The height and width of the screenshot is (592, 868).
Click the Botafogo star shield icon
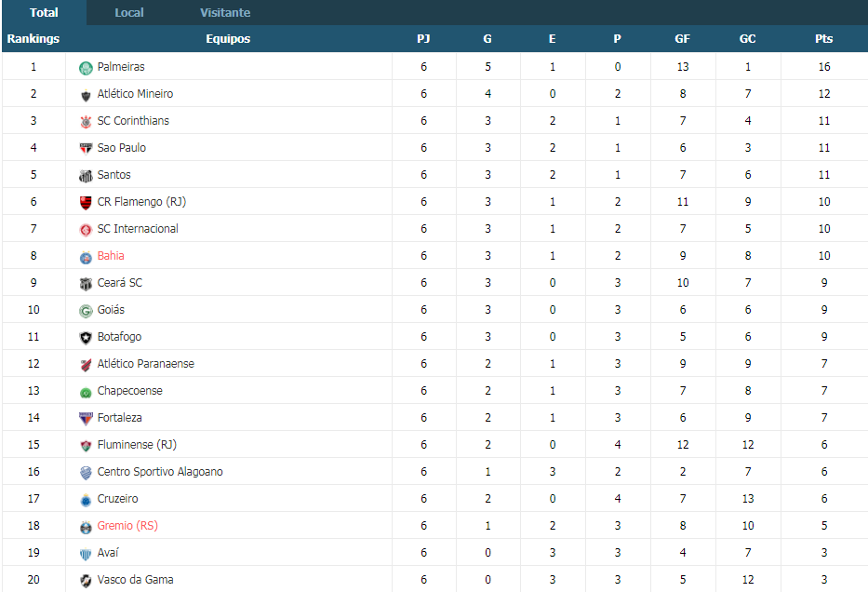coord(86,338)
